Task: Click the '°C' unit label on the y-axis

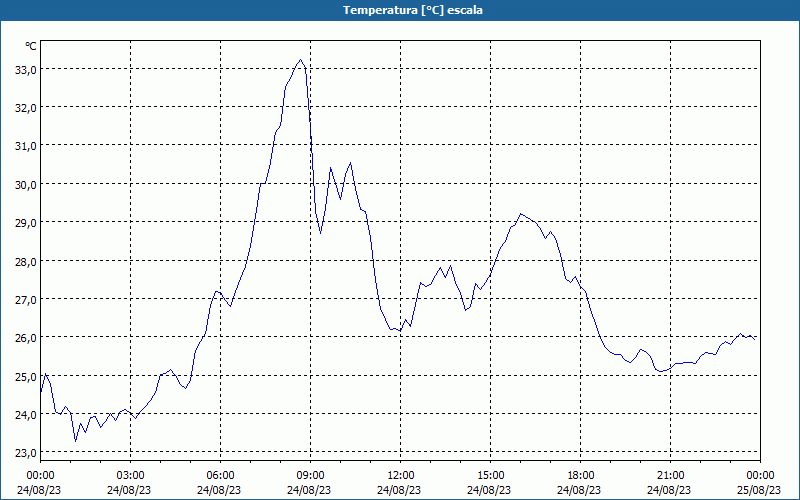Action: click(31, 46)
